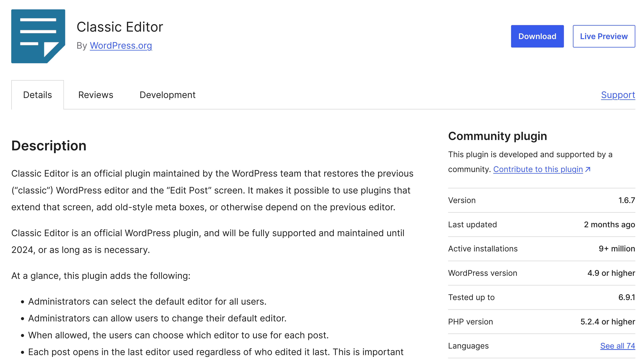Switch to the Reviews tab
644x362 pixels.
[x=96, y=95]
